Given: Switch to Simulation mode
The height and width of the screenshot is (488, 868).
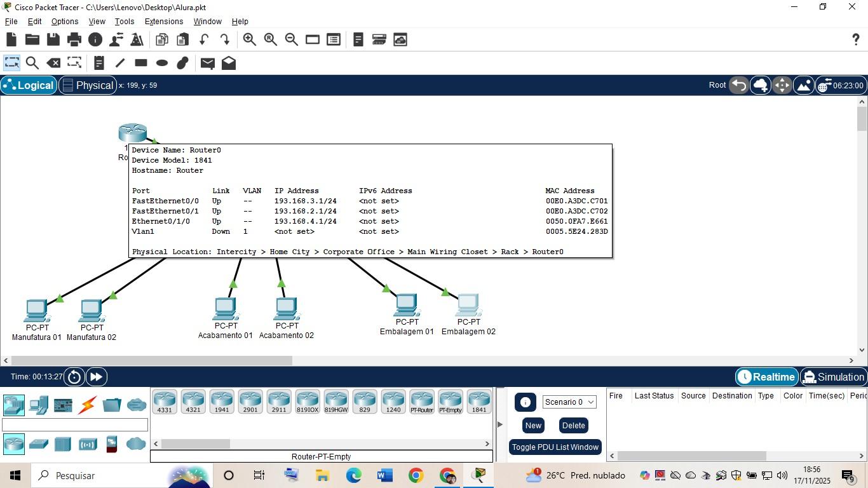Looking at the screenshot, I should click(x=834, y=377).
